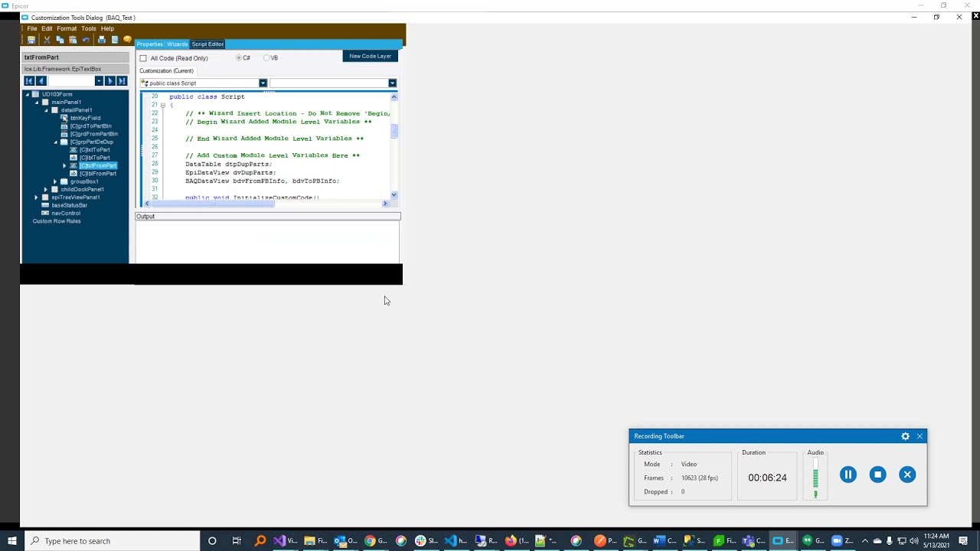980x551 pixels.
Task: Click the Save icon in the toolbar
Action: pyautogui.click(x=31, y=40)
